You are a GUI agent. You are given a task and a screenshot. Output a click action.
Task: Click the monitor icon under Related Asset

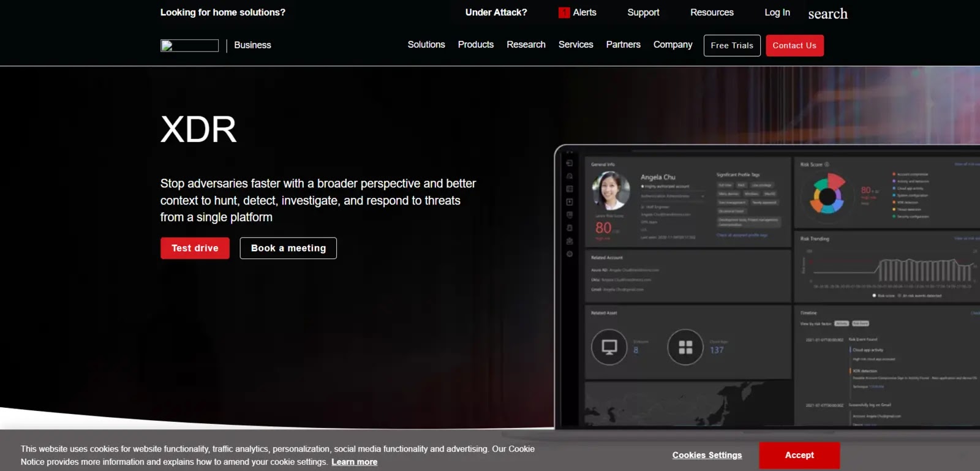click(609, 347)
